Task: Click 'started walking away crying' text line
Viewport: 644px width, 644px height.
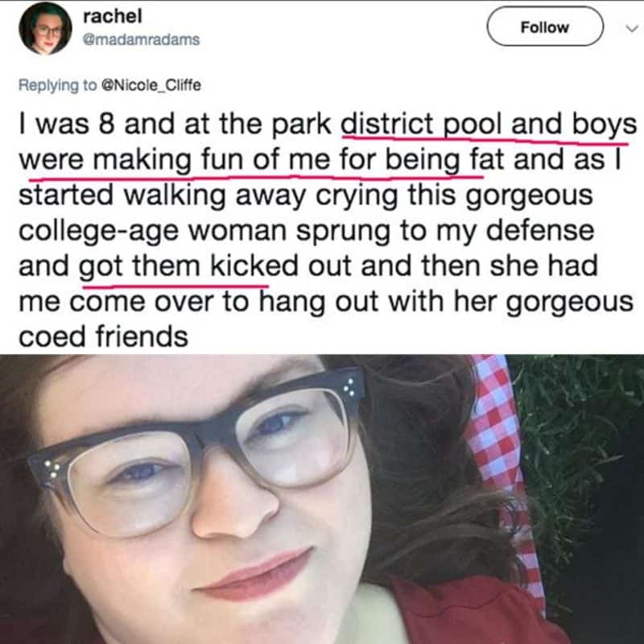Action: pyautogui.click(x=208, y=195)
